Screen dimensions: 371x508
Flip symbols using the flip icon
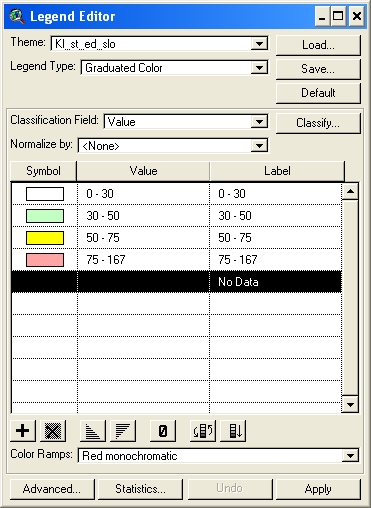[203, 431]
